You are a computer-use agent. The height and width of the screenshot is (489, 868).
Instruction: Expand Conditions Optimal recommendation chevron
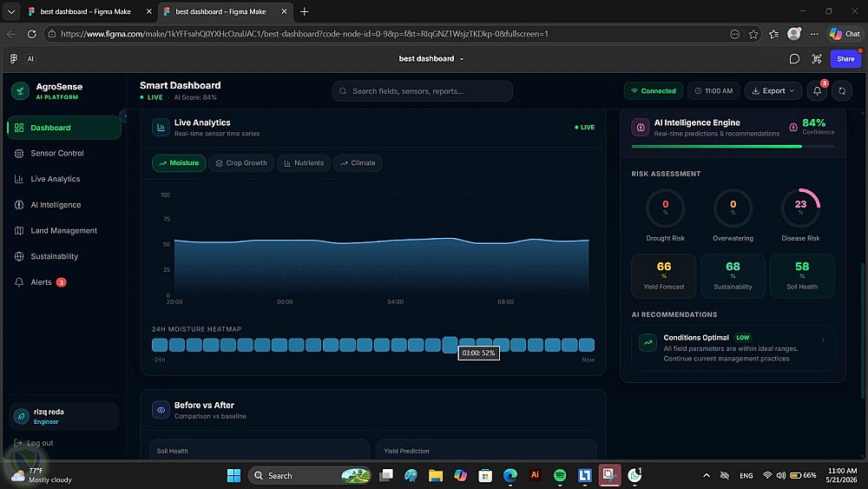coord(823,340)
